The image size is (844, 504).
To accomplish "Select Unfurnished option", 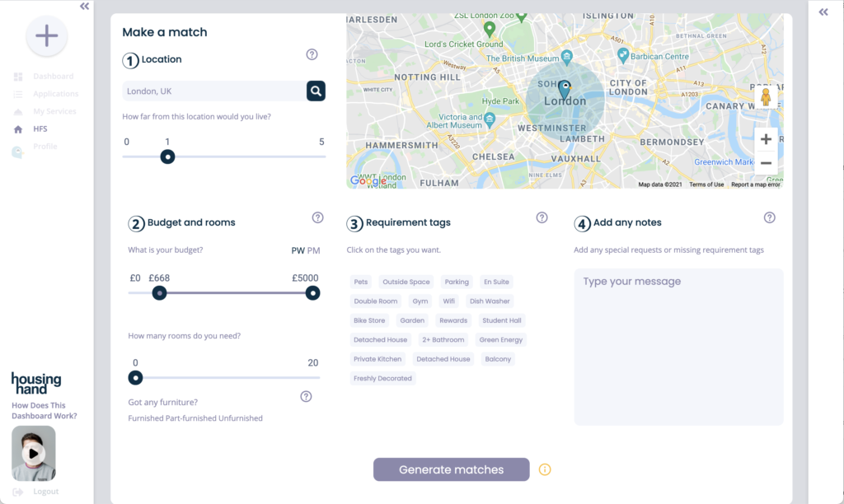I will 240,418.
